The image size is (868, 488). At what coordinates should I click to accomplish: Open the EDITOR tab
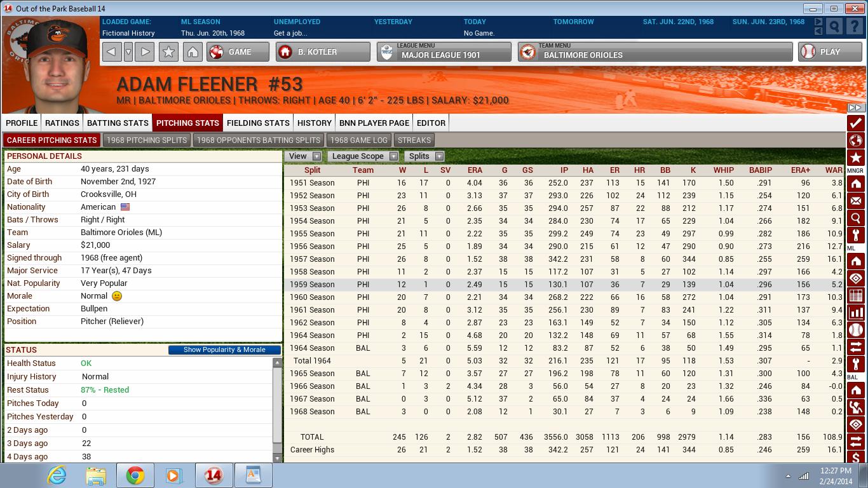(431, 123)
